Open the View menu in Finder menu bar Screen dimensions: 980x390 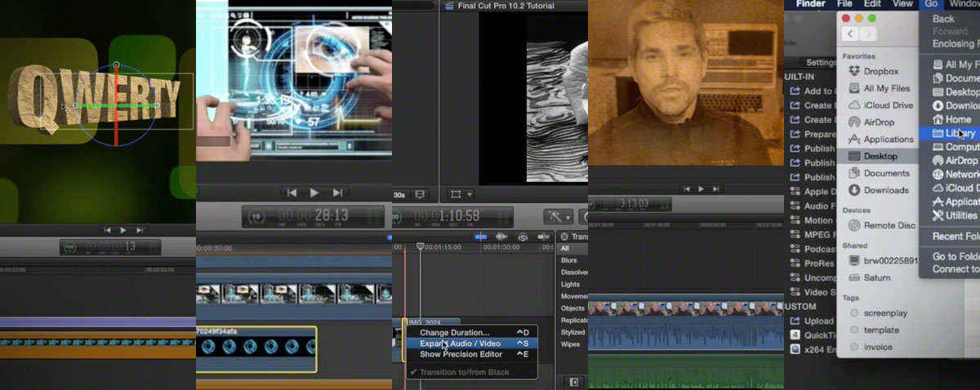pos(902,4)
